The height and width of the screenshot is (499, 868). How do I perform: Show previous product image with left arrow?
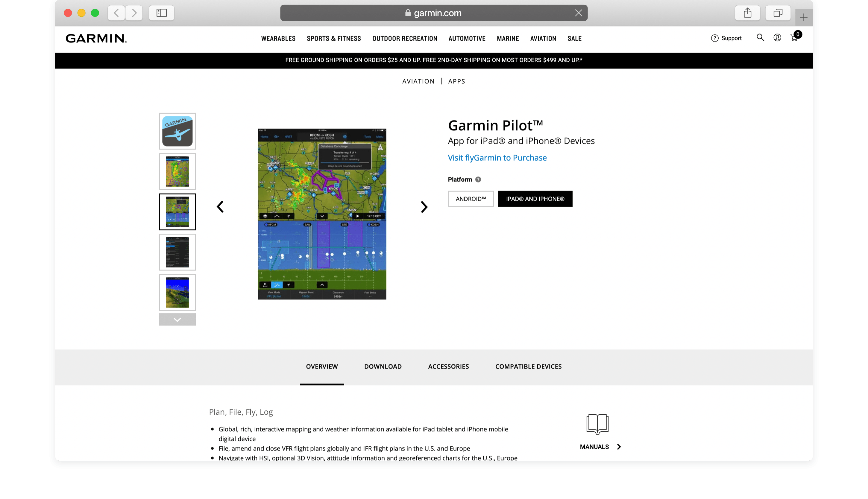[220, 207]
